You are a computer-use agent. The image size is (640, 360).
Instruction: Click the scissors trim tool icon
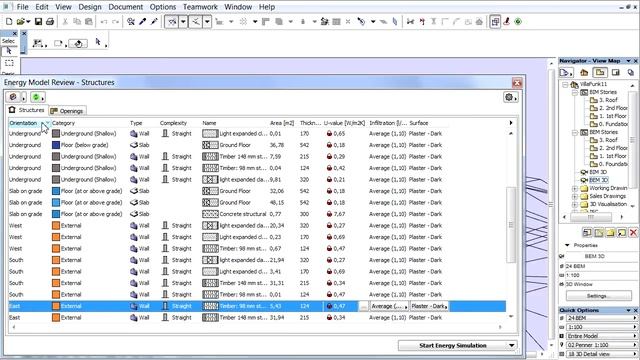410,22
